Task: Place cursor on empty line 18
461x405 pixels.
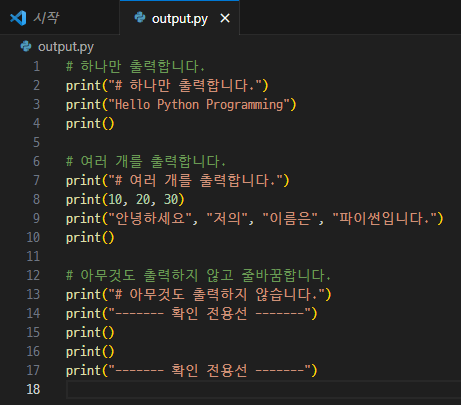Action: [x=263, y=389]
